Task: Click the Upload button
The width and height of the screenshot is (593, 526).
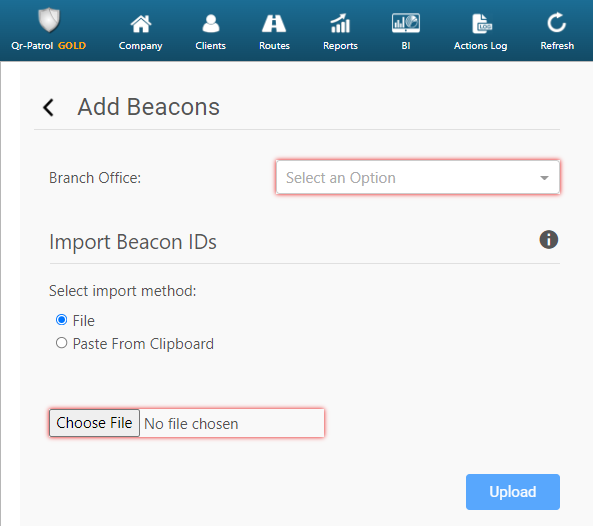Action: point(512,492)
